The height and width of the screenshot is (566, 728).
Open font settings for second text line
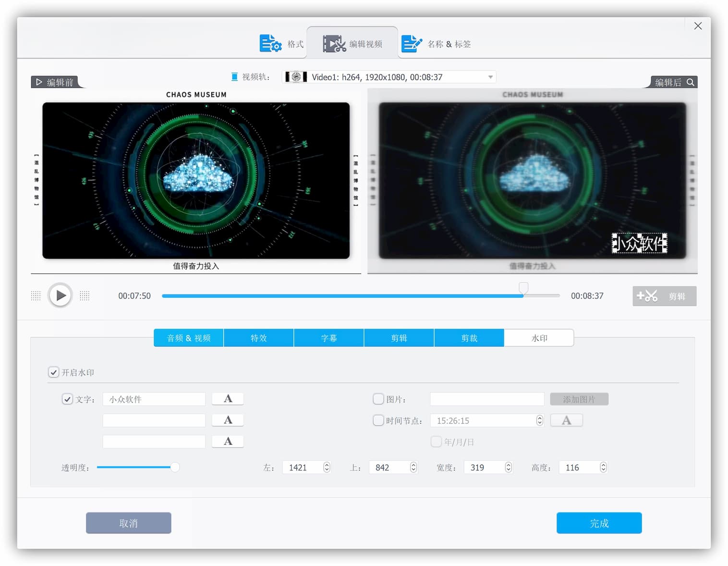click(x=228, y=420)
